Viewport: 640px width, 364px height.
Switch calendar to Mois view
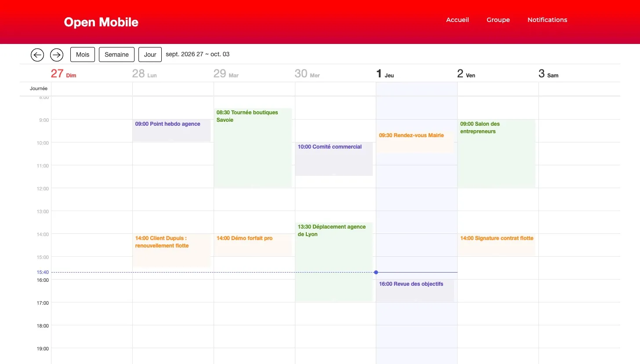pyautogui.click(x=83, y=55)
